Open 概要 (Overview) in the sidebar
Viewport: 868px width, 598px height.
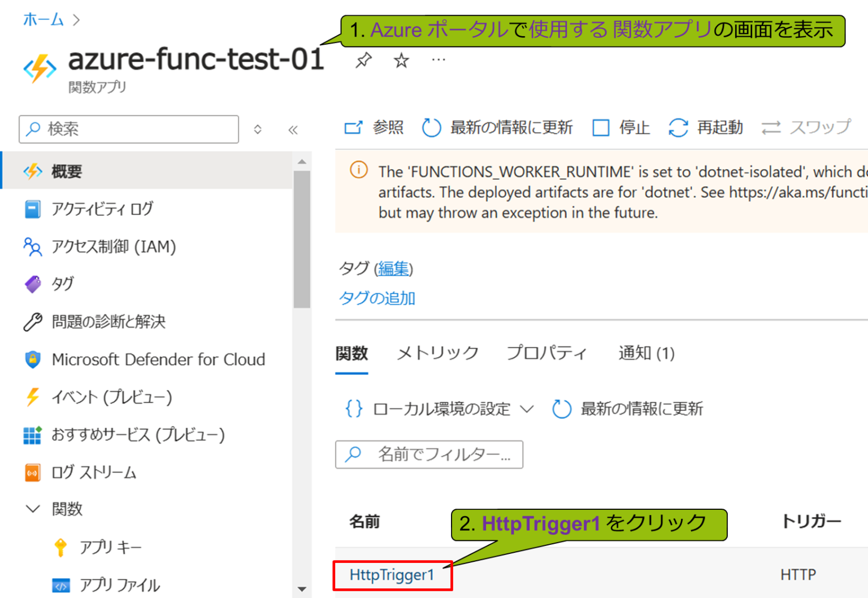(x=67, y=171)
